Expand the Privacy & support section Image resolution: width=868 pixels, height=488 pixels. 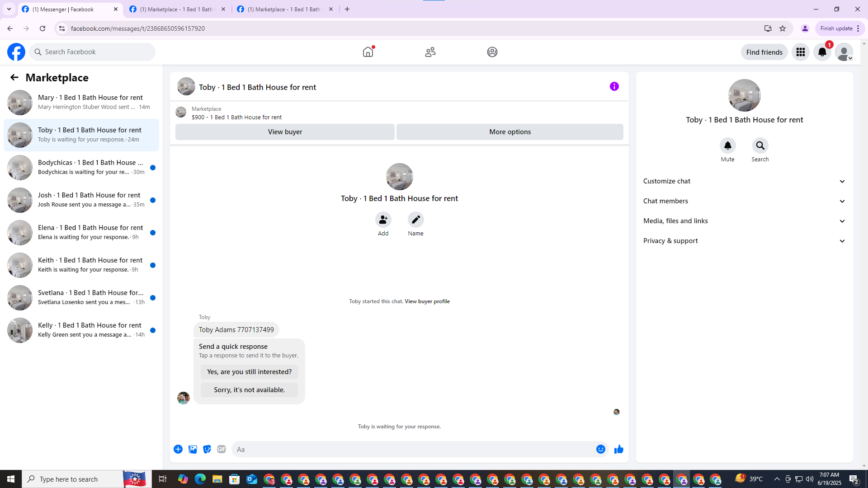pos(745,241)
